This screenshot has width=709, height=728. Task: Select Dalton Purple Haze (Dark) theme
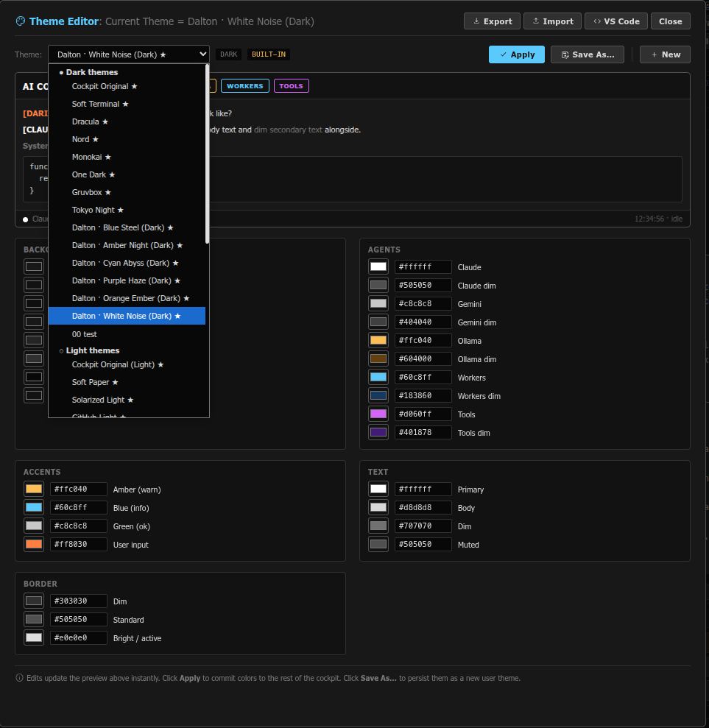127,280
